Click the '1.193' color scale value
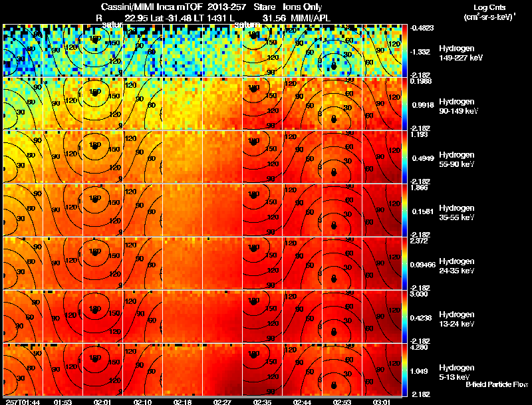 (x=418, y=134)
